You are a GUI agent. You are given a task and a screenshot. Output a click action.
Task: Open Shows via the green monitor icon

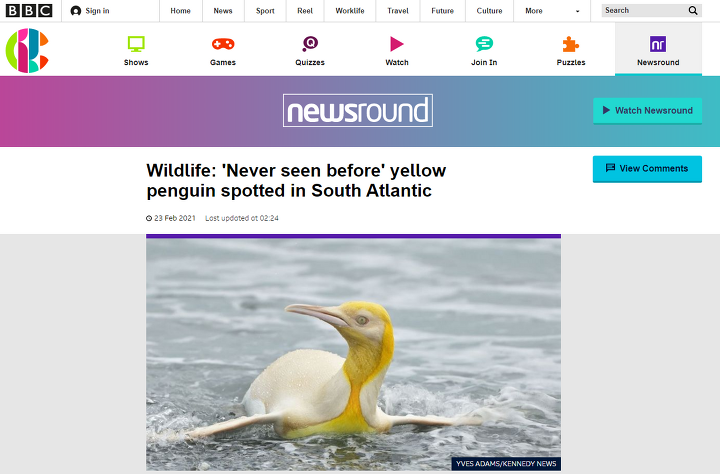(x=136, y=44)
